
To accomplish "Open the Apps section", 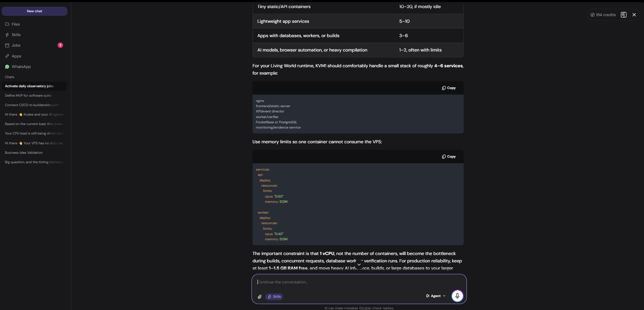I will pyautogui.click(x=16, y=56).
